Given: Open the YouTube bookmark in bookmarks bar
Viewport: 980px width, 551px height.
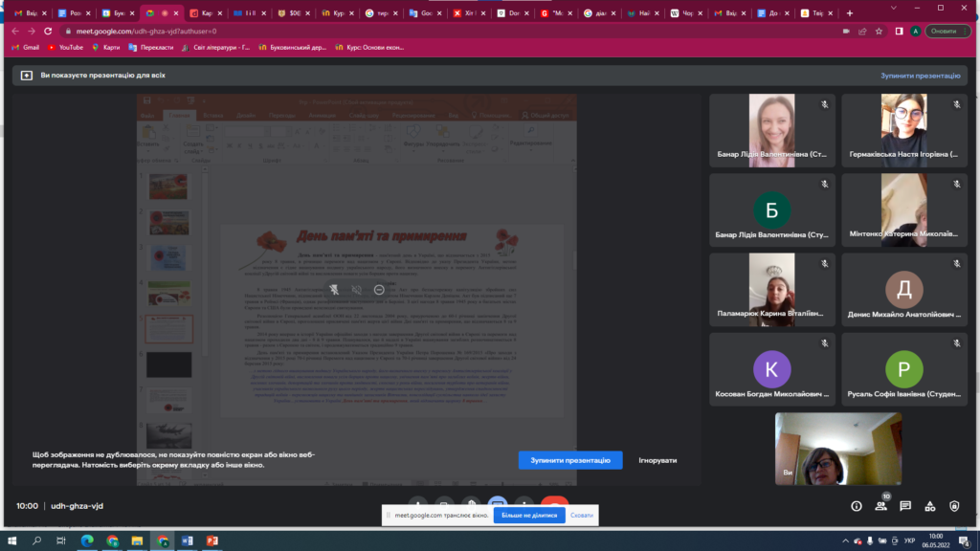Looking at the screenshot, I should [65, 47].
